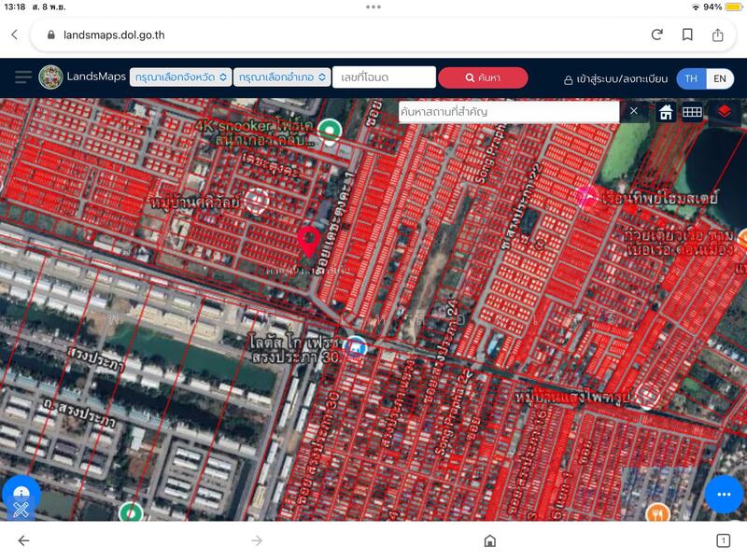Image resolution: width=747 pixels, height=560 pixels.
Task: Bookmark the current page
Action: (x=687, y=35)
